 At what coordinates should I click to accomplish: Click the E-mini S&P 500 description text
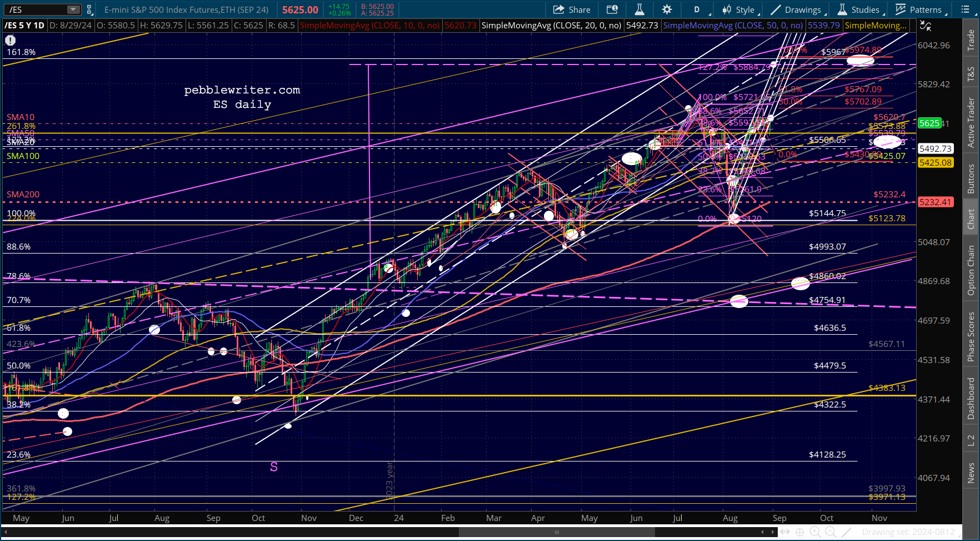click(x=187, y=9)
